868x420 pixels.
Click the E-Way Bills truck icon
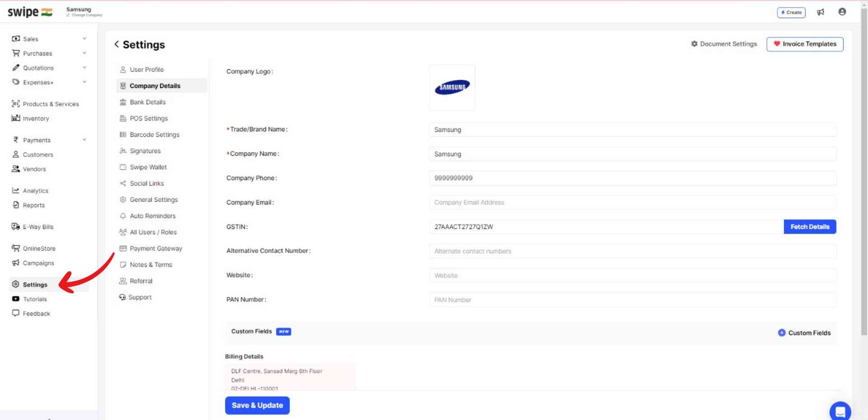point(16,227)
